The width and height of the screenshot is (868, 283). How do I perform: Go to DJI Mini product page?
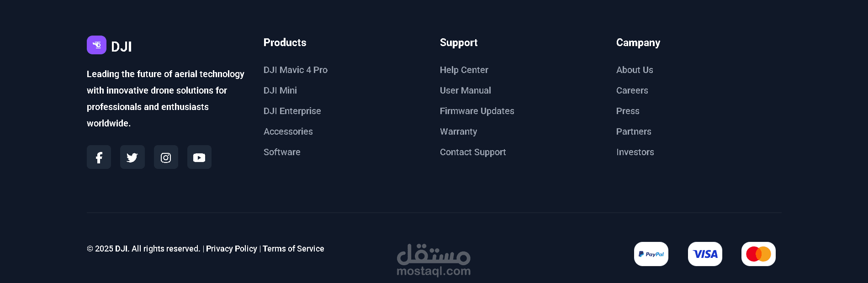(280, 90)
